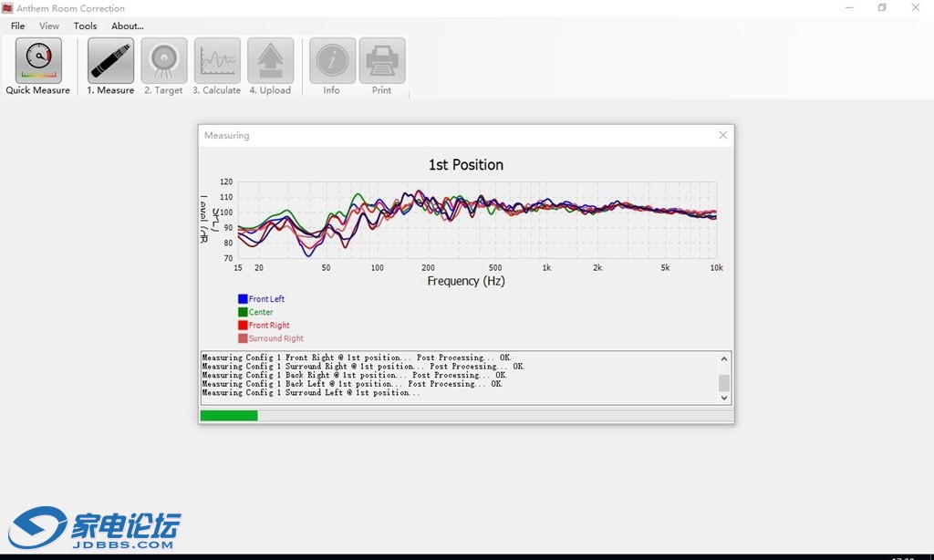Viewport: 934px width, 560px height.
Task: Click the 'Front Left' legend label
Action: coord(266,299)
